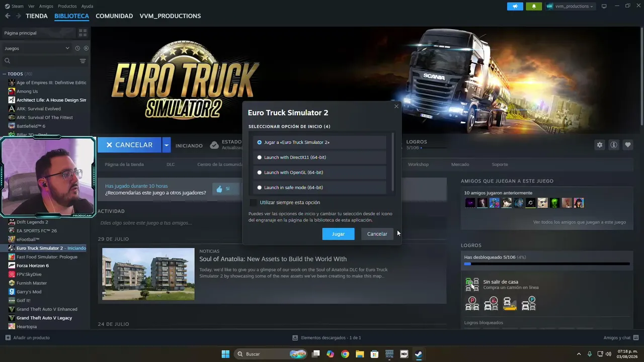Click the achievements progress bar
Screen dimensions: 644x362
pyautogui.click(x=547, y=263)
